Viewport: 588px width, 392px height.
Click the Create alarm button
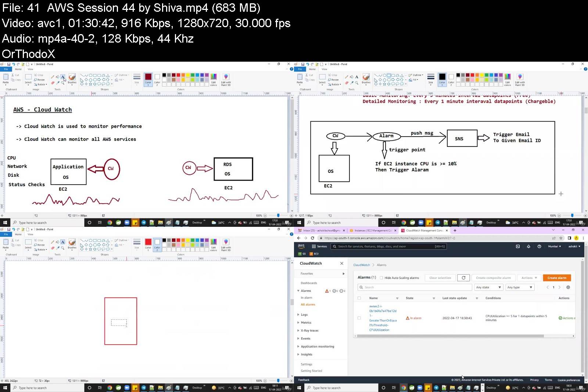coord(557,278)
